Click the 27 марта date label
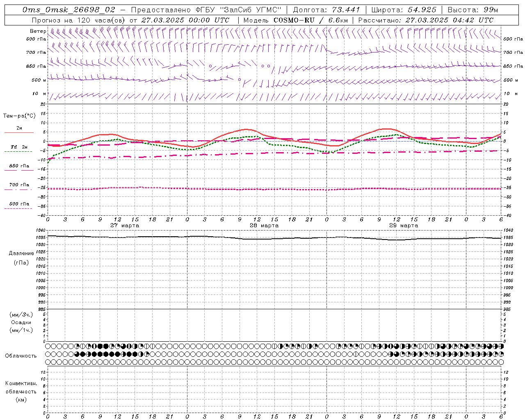This screenshot has height=420, width=525. [x=125, y=226]
